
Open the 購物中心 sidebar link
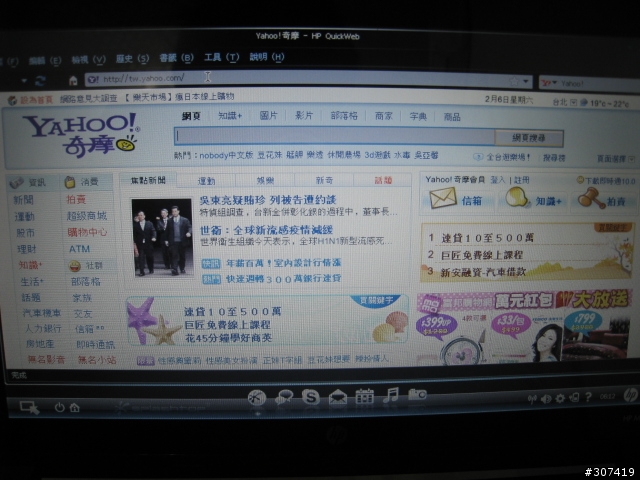pyautogui.click(x=87, y=232)
